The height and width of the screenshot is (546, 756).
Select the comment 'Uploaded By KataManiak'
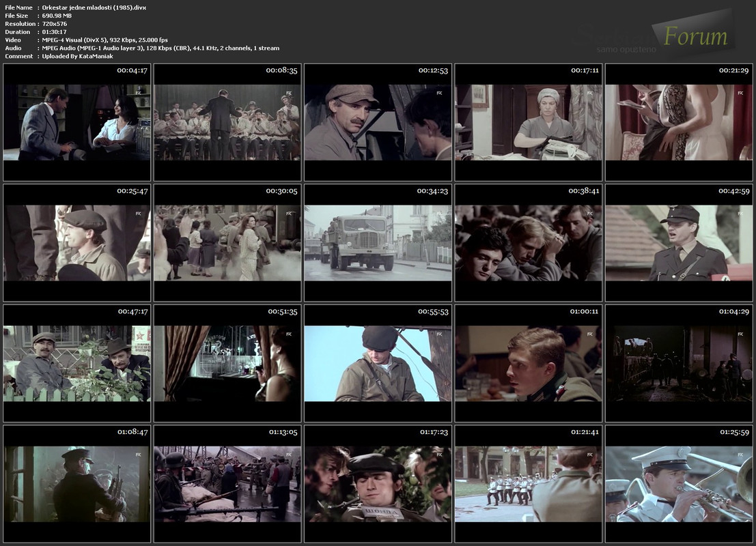78,57
